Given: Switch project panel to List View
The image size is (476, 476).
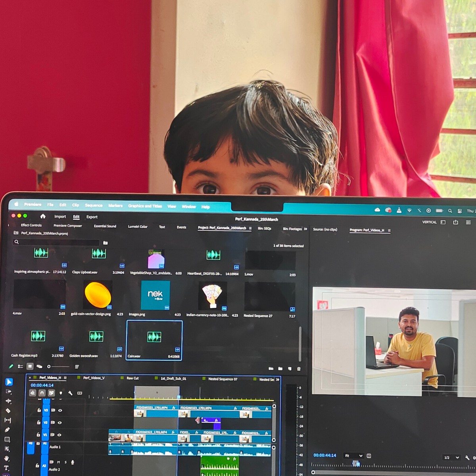Looking at the screenshot, I should coord(20,366).
